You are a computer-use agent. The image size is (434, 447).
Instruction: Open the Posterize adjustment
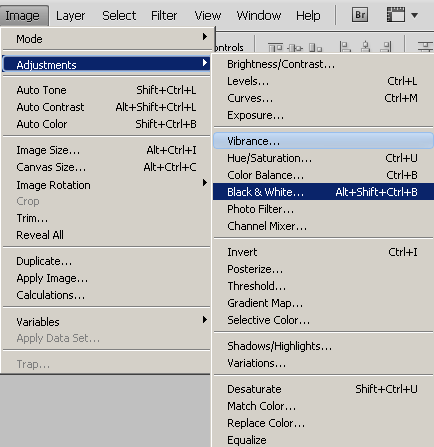pyautogui.click(x=323, y=269)
